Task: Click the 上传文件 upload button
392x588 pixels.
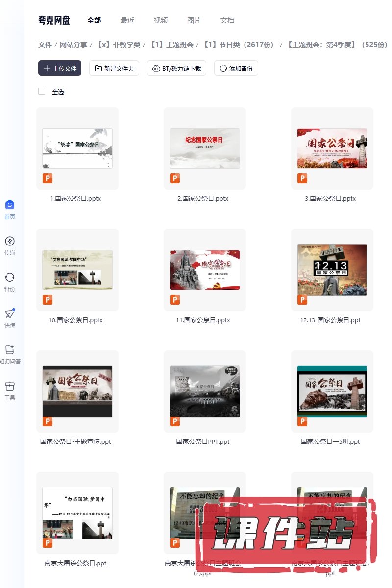Action: (60, 68)
